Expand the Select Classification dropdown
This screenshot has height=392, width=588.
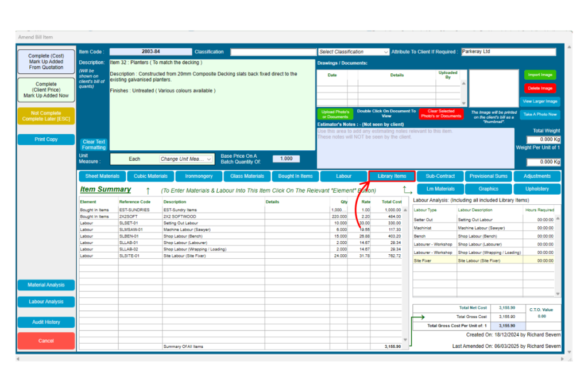pyautogui.click(x=353, y=52)
